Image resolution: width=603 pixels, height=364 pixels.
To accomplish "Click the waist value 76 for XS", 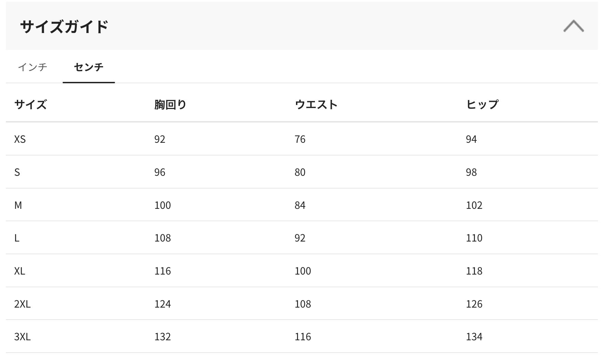I will coord(300,139).
